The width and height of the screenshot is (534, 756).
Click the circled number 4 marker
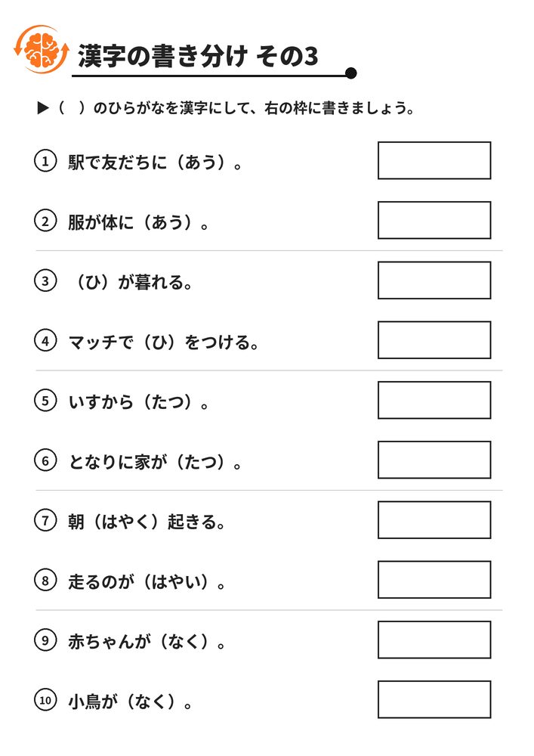(45, 341)
